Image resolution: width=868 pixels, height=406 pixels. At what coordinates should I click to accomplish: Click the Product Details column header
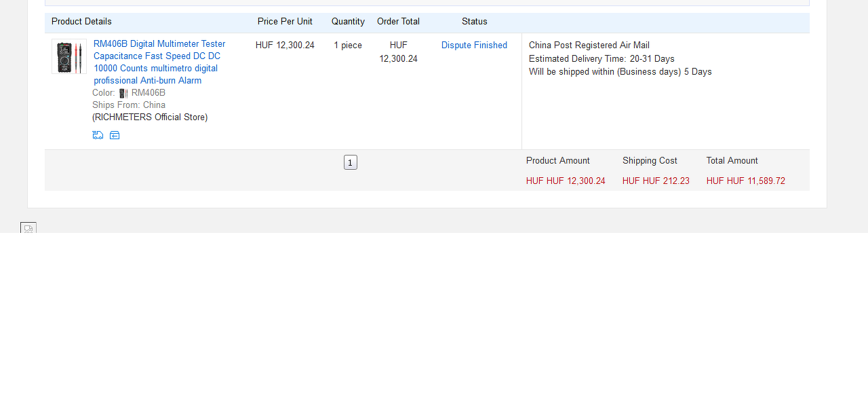click(x=81, y=22)
